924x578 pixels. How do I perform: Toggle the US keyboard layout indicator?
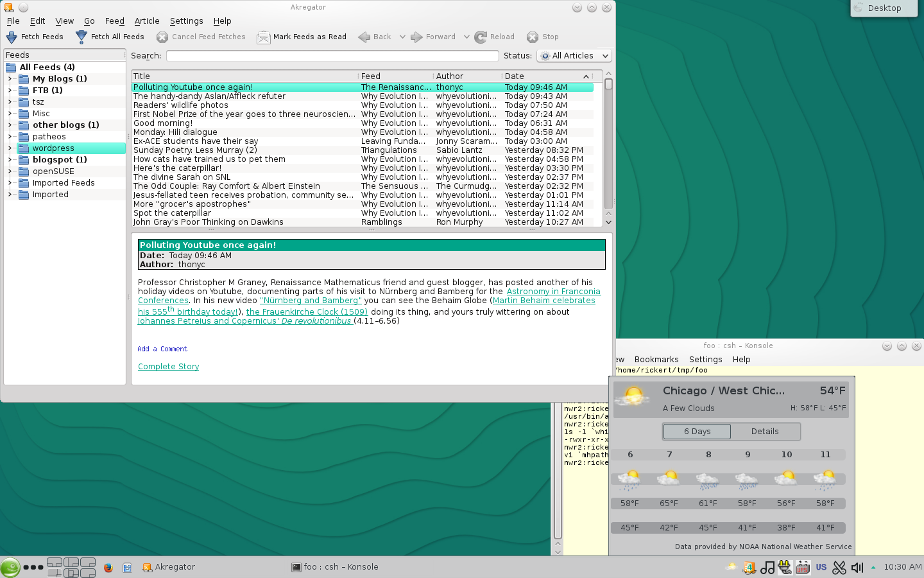821,568
